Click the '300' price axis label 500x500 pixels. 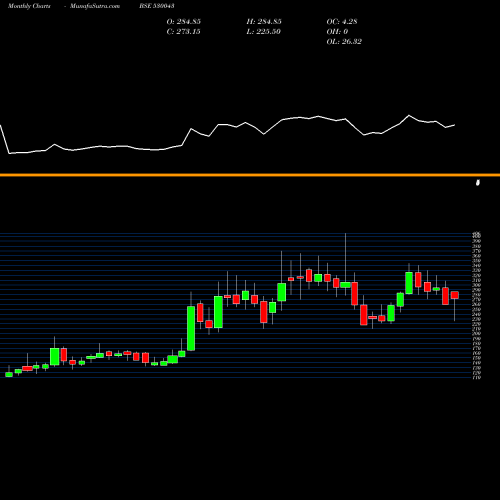coord(477,285)
